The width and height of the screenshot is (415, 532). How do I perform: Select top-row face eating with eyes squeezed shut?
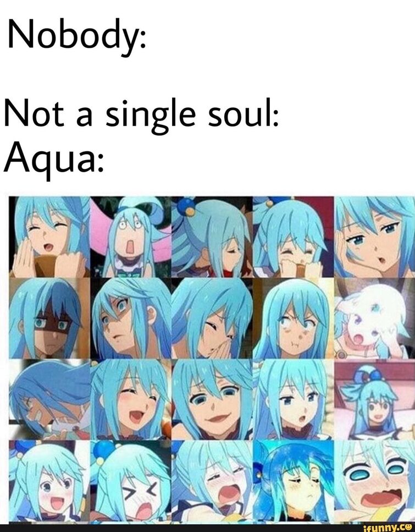tap(294, 237)
